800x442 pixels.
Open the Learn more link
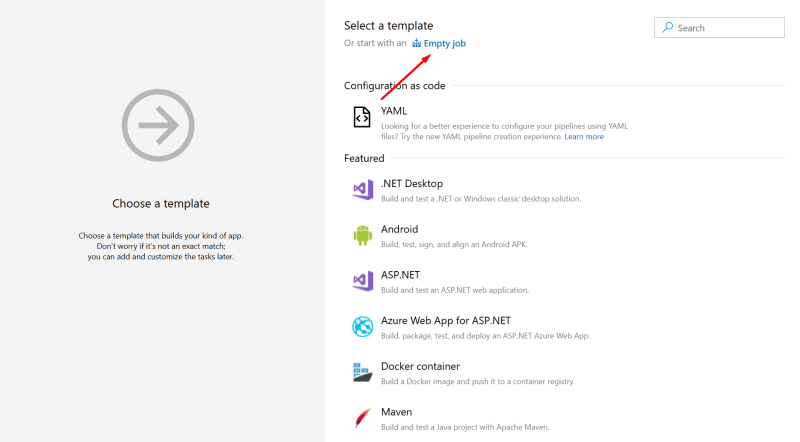click(584, 137)
